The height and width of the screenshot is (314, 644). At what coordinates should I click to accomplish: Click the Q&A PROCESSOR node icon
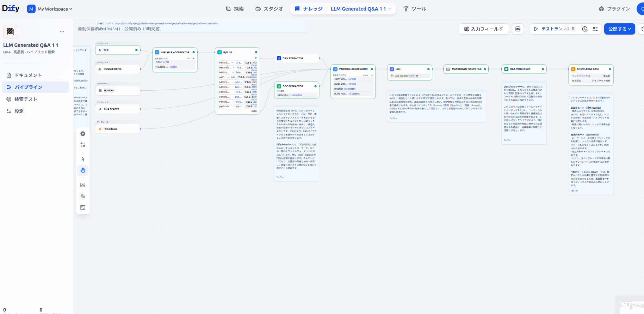click(506, 69)
